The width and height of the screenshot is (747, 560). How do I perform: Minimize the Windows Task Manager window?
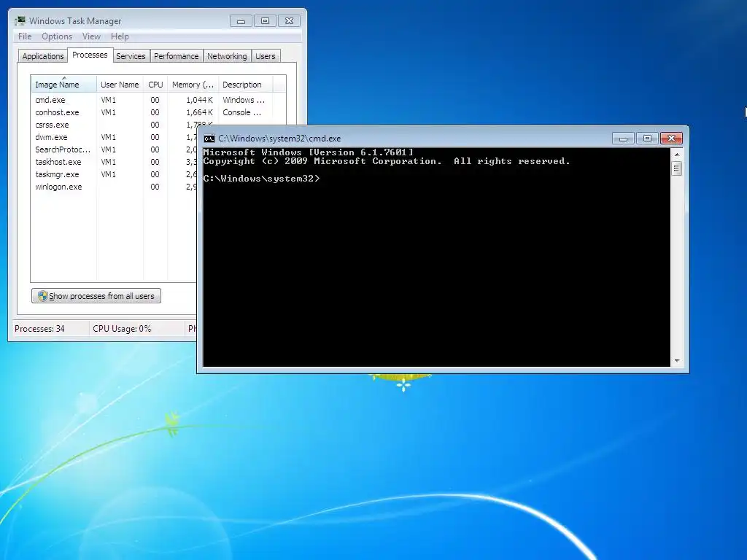241,21
